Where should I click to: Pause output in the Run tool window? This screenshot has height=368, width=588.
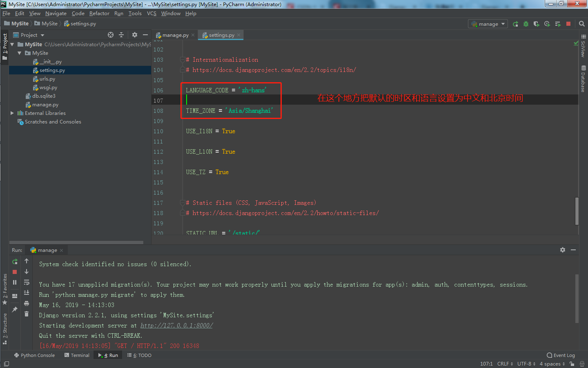point(15,282)
